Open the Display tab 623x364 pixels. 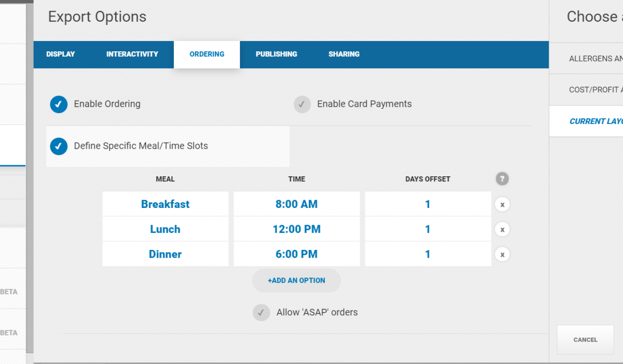pyautogui.click(x=61, y=54)
